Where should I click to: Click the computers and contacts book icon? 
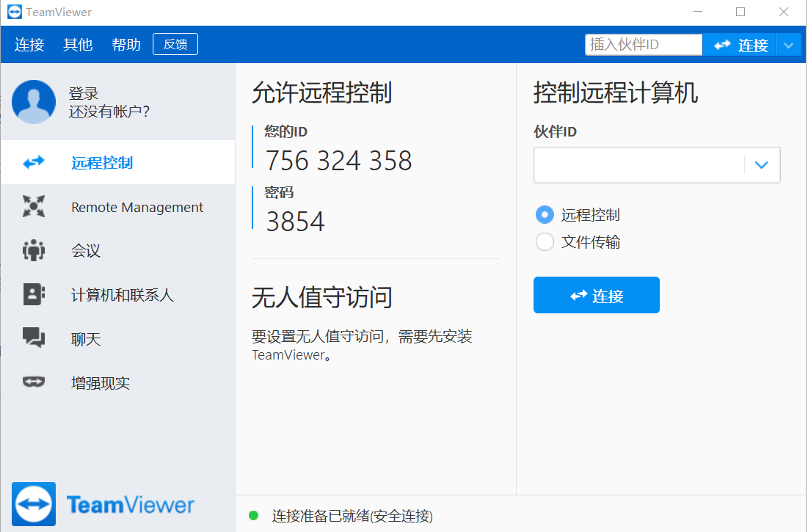coord(34,294)
